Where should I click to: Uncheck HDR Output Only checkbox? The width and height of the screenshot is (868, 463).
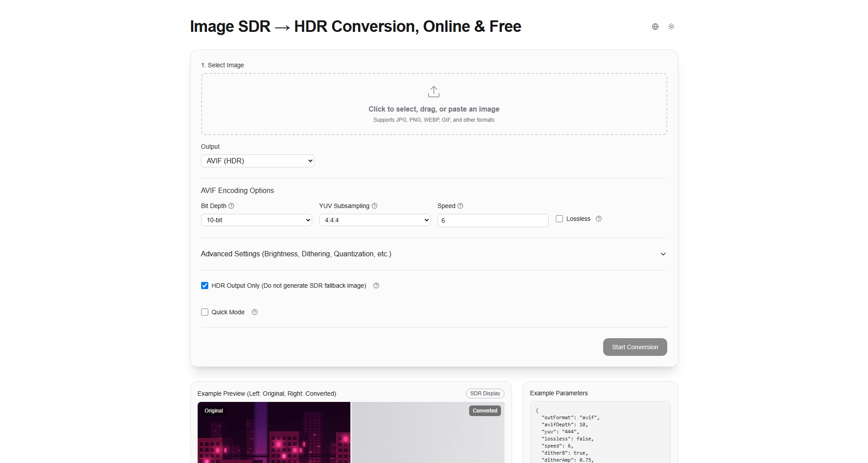point(205,286)
